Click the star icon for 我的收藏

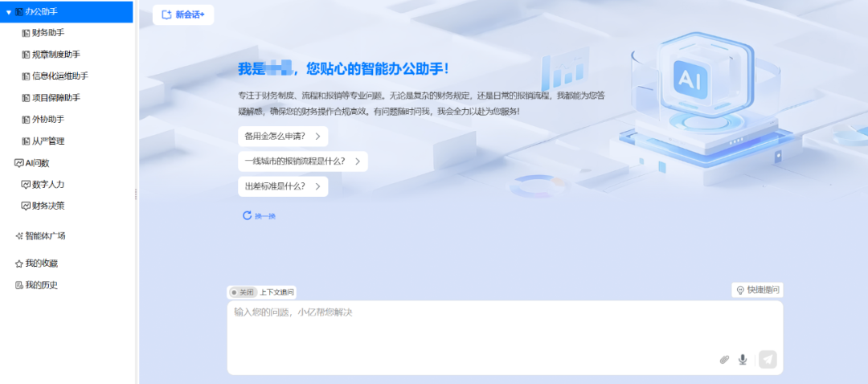coord(19,263)
